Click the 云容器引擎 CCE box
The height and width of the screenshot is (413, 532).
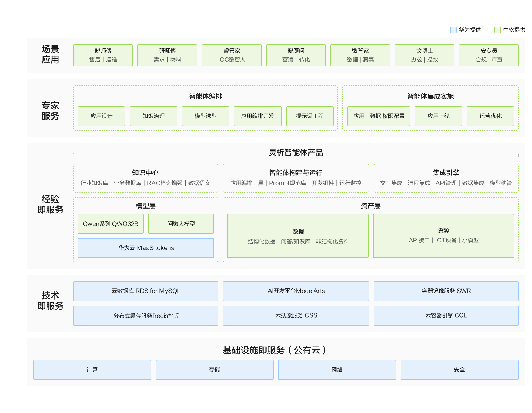coord(446,315)
